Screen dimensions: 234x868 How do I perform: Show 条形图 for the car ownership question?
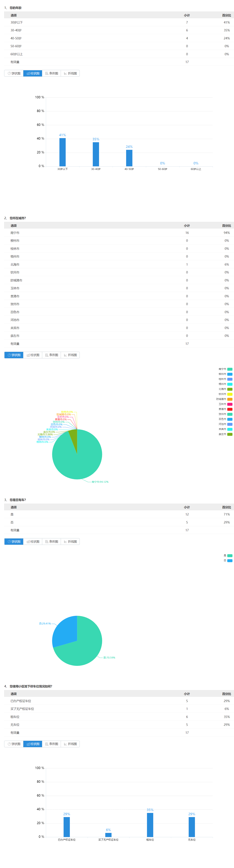coord(52,542)
